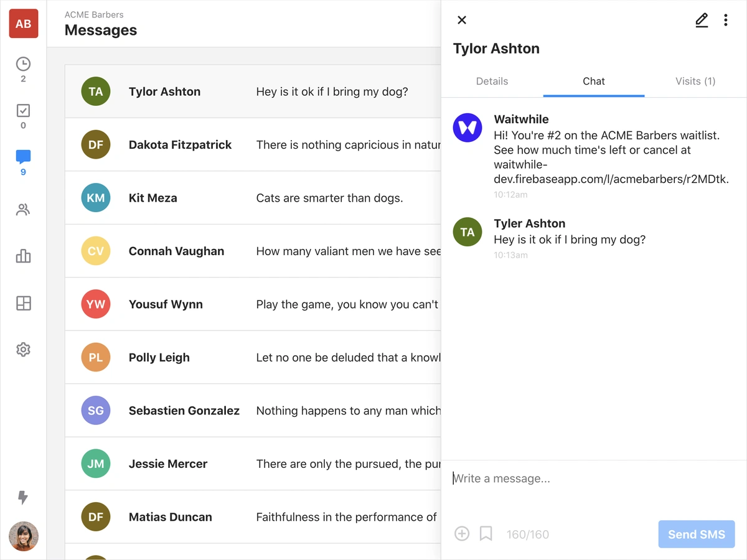
Task: Click the Waitwhile logo avatar in chat
Action: pos(467,128)
